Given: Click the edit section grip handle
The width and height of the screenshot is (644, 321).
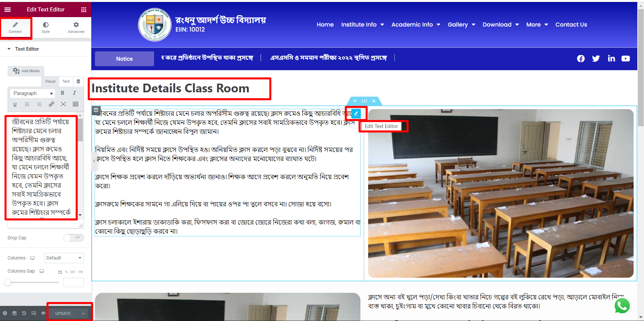Looking at the screenshot, I should pyautogui.click(x=364, y=101).
